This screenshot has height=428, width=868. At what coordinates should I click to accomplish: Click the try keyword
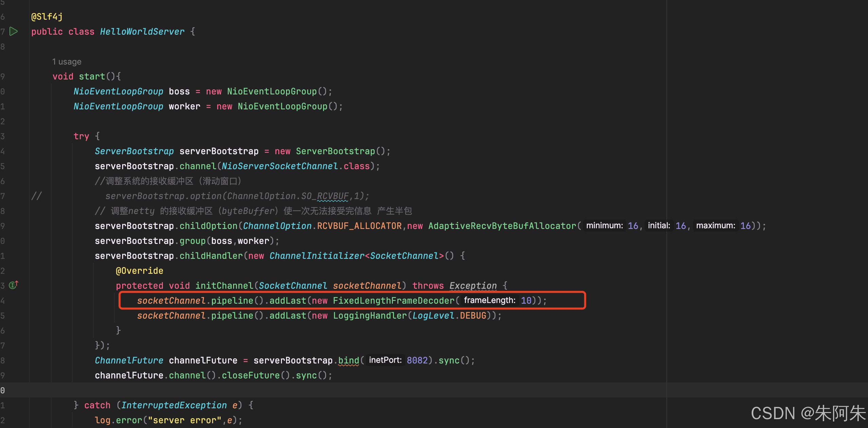click(x=81, y=136)
